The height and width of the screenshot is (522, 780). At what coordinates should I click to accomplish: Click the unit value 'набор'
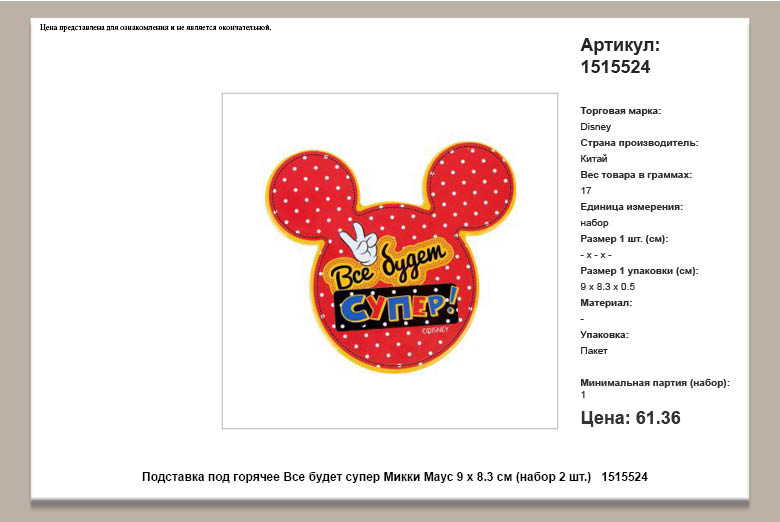594,223
